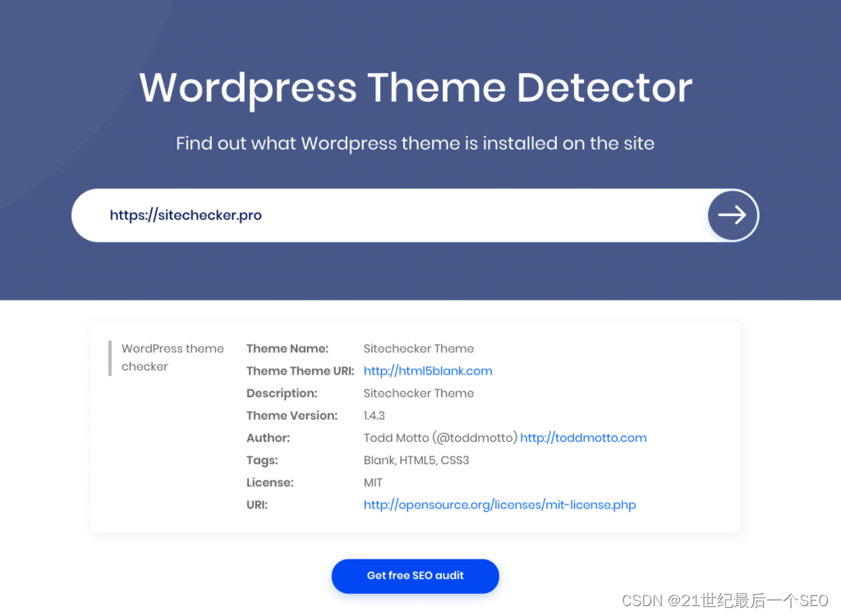Select the subtitle about installed Wordpress theme
841x616 pixels.
point(415,143)
